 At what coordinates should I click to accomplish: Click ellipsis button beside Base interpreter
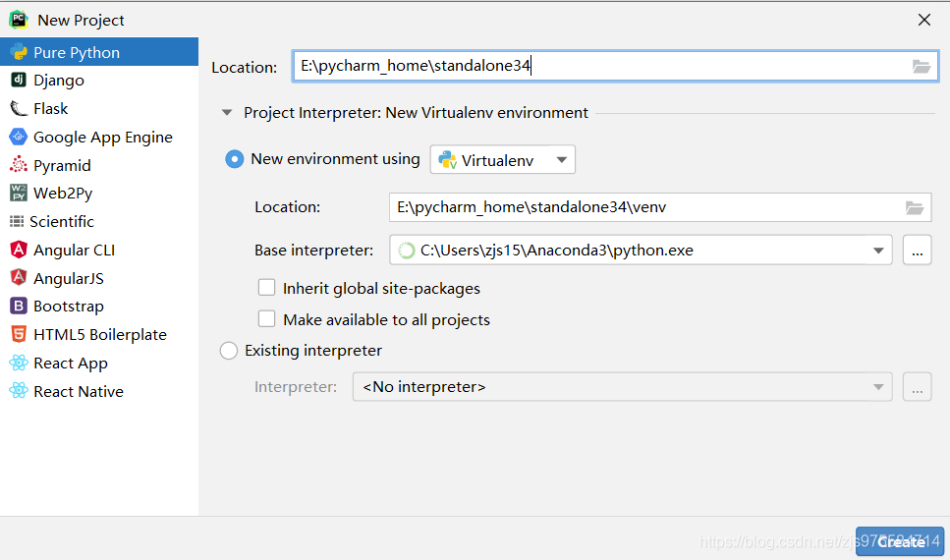pos(918,251)
